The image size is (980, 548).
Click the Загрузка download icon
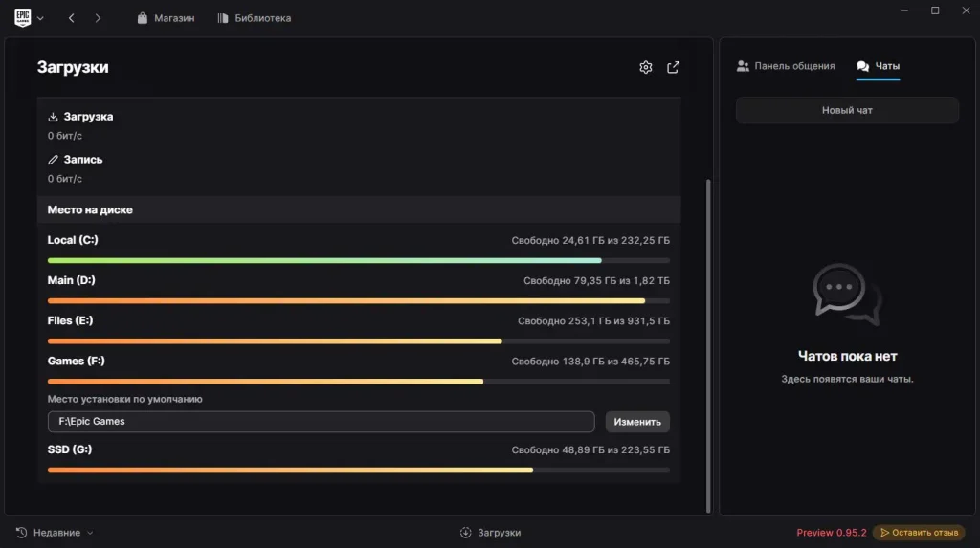pos(54,117)
